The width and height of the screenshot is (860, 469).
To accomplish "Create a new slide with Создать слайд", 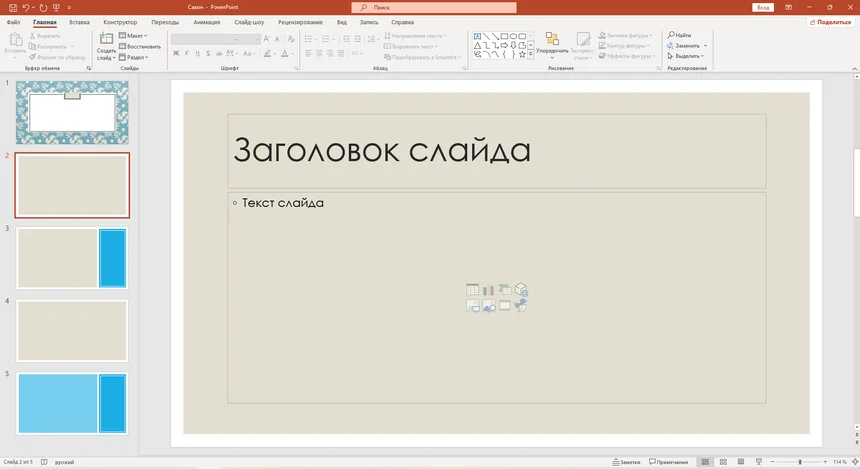I will pyautogui.click(x=106, y=46).
